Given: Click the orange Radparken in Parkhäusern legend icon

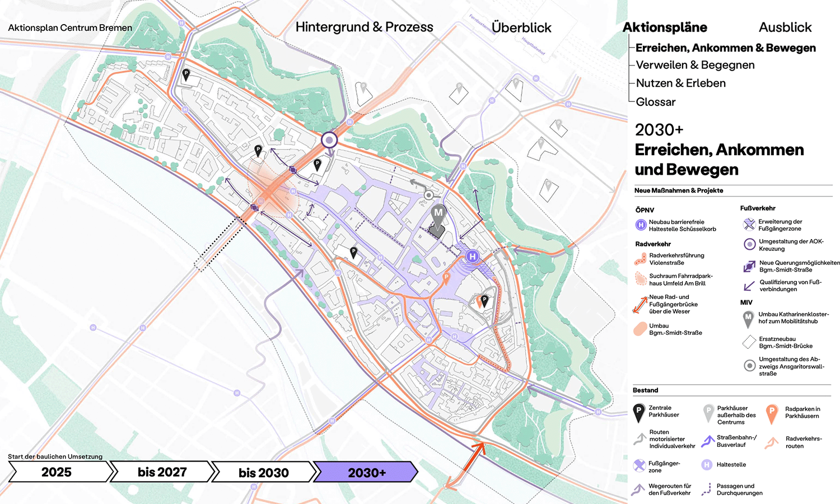Looking at the screenshot, I should point(772,413).
